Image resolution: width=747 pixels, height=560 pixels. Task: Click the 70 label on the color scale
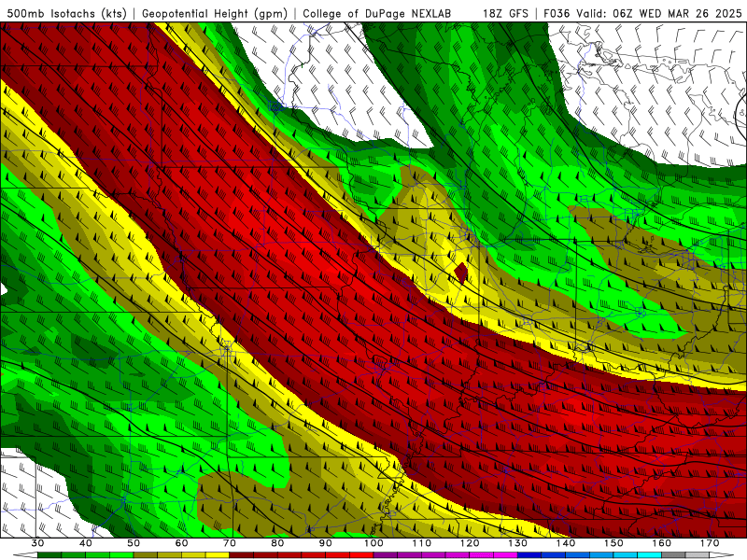[x=230, y=543]
